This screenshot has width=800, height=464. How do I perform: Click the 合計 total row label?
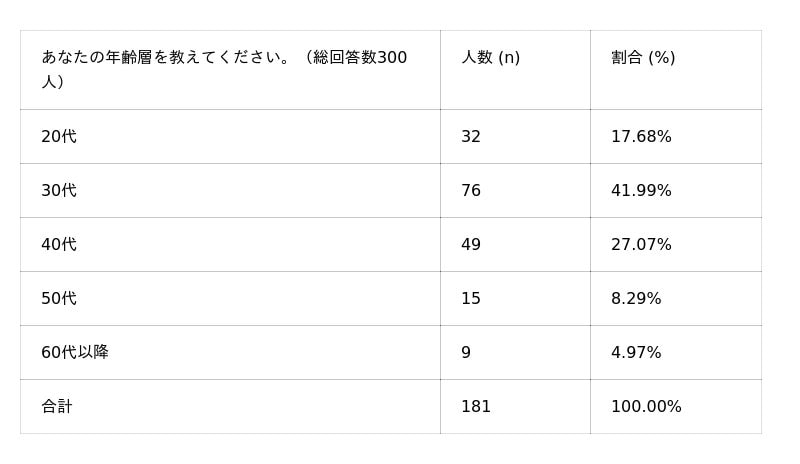tap(57, 407)
